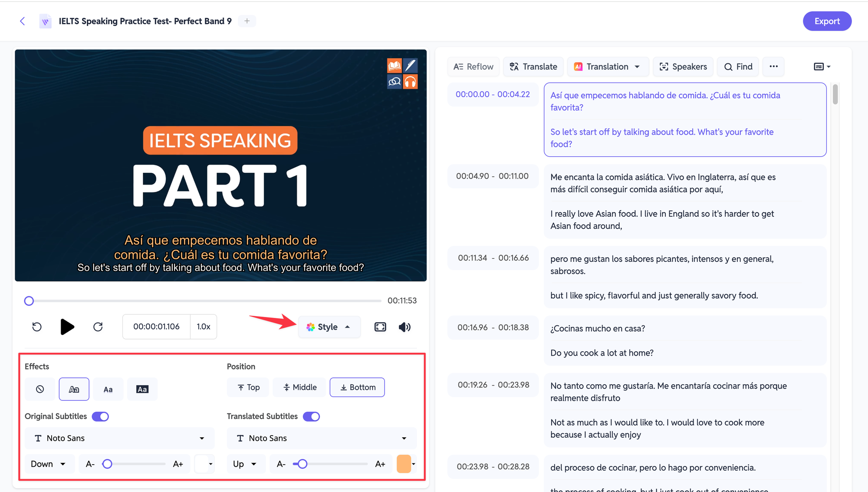Click the original subtitle size slider handle
The width and height of the screenshot is (868, 492).
107,464
